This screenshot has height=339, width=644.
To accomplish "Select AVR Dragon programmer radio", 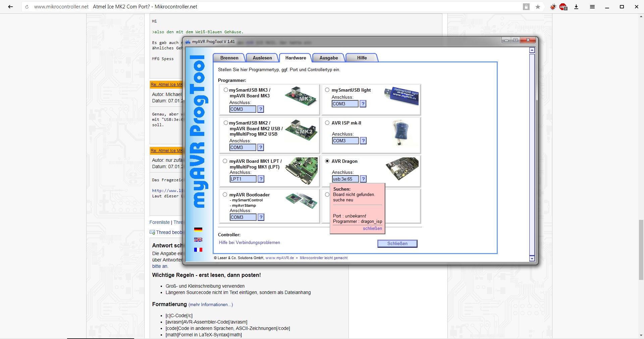I will [327, 161].
